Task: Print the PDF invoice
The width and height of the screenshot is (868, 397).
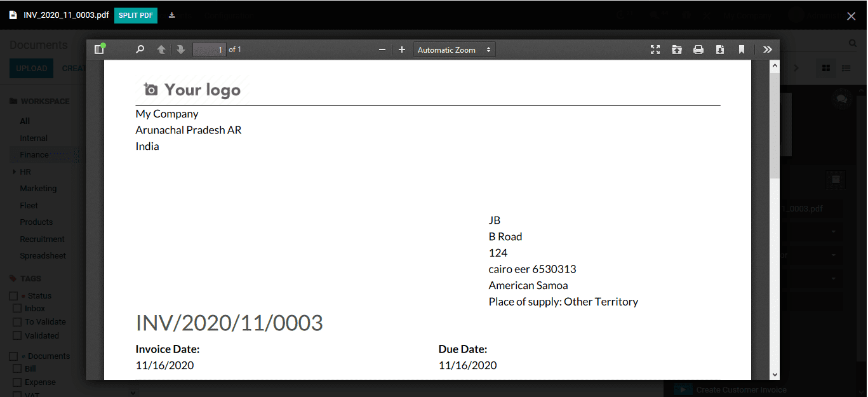Action: 698,50
